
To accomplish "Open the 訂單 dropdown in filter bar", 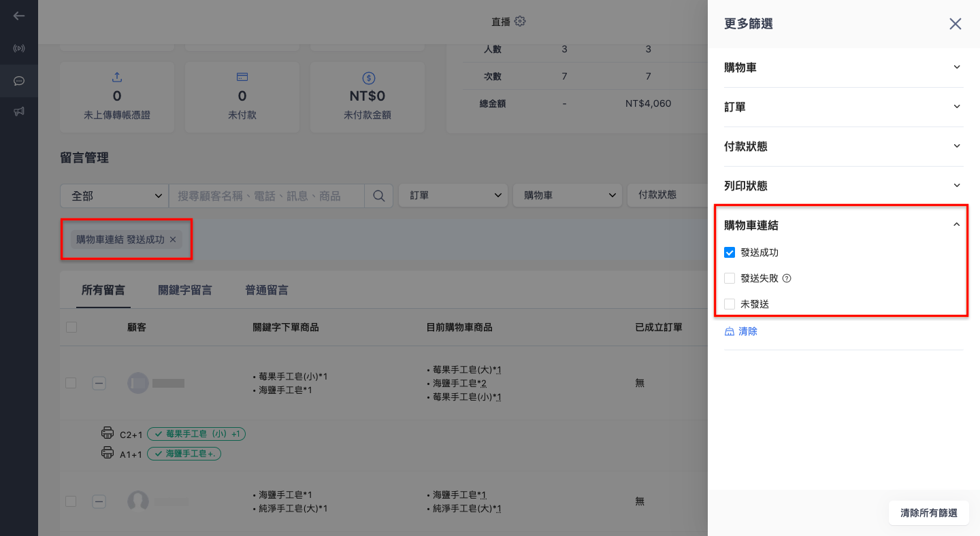I will [453, 195].
